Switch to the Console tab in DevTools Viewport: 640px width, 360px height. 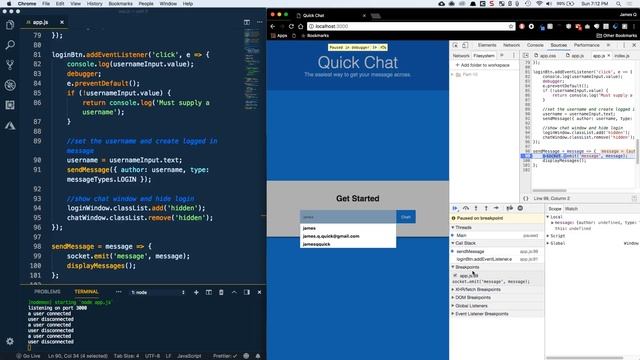[535, 45]
